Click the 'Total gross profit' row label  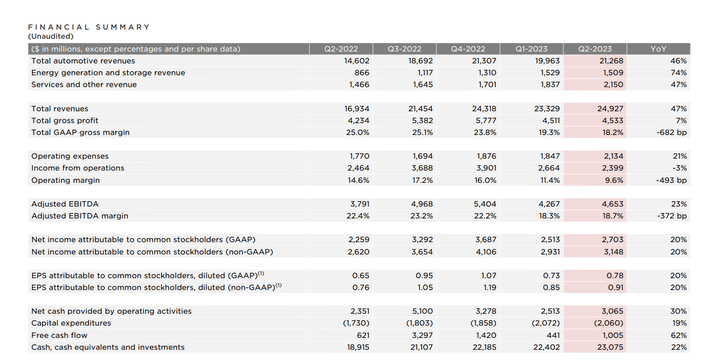click(x=65, y=121)
